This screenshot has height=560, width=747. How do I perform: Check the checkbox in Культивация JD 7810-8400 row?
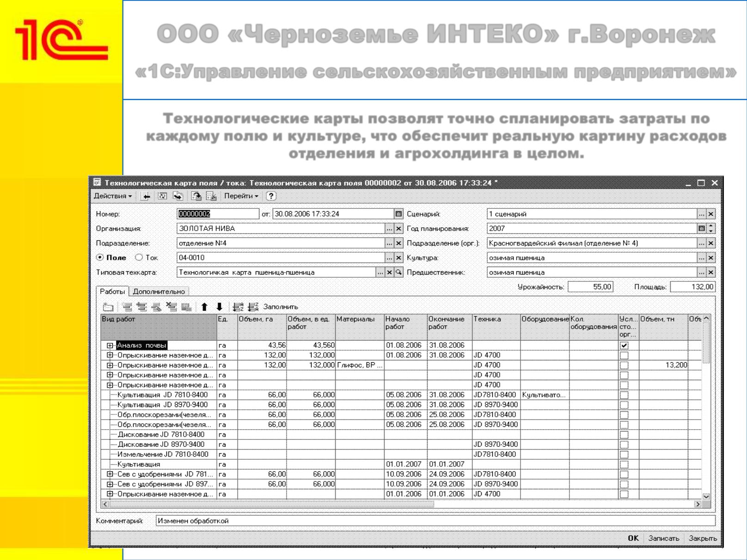624,395
